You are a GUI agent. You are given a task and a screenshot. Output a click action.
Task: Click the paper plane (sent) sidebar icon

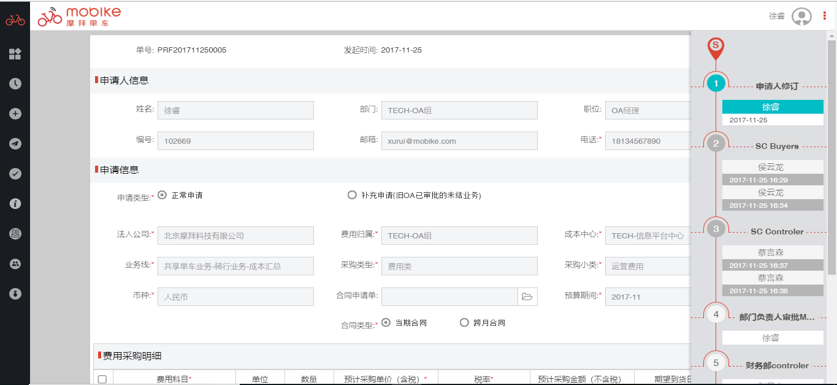[15, 143]
